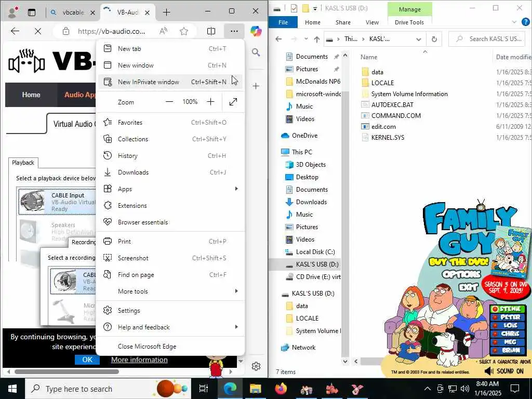Open Explorer help question icon

(x=526, y=22)
